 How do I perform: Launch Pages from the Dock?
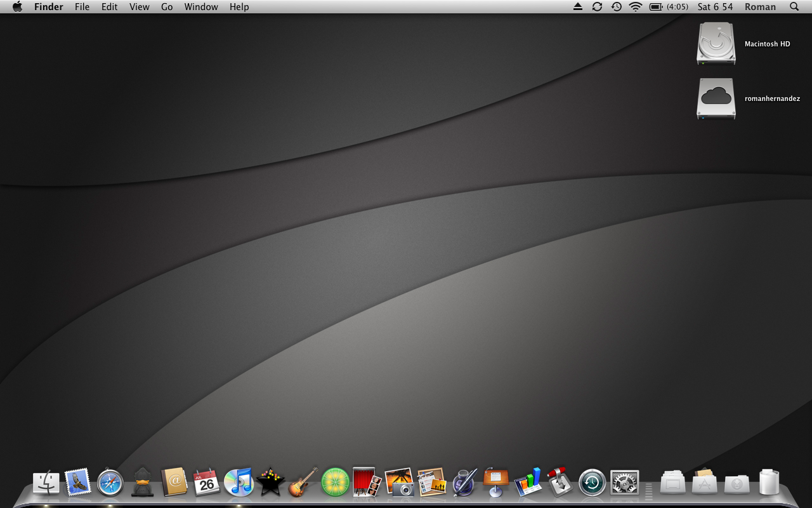pos(432,483)
